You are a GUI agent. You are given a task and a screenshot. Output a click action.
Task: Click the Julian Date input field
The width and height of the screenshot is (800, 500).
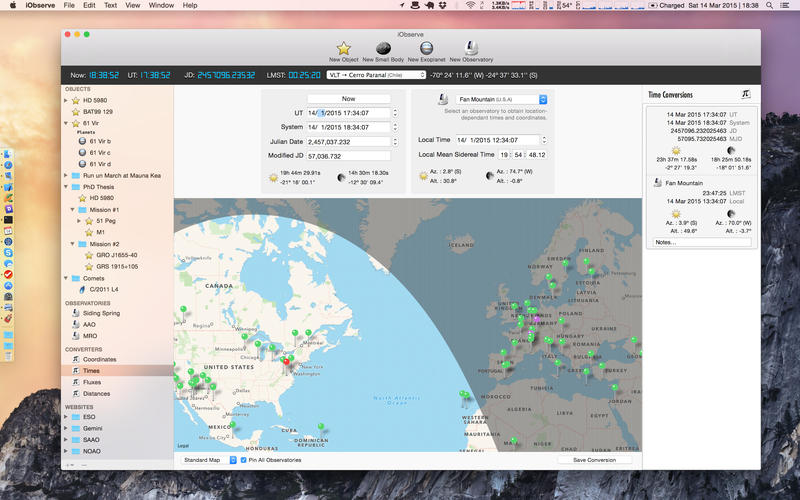coord(348,142)
